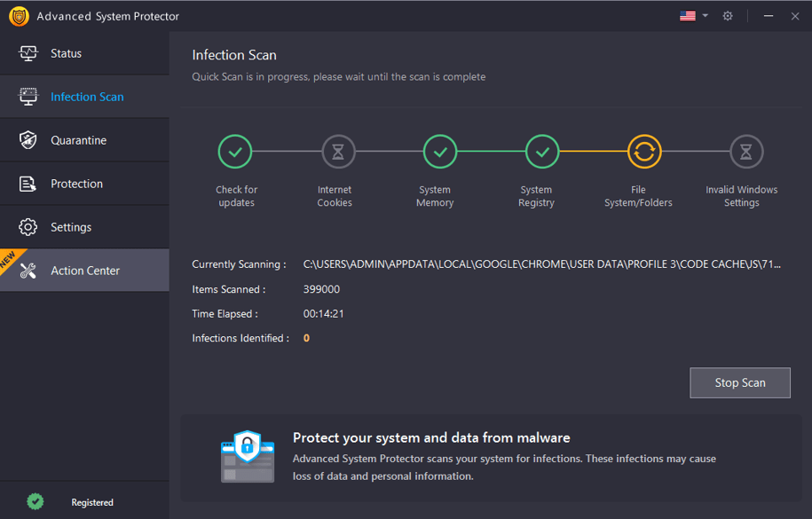Click Invalid Windows Settings hourglass icon
Viewport: 812px width, 519px height.
click(746, 152)
